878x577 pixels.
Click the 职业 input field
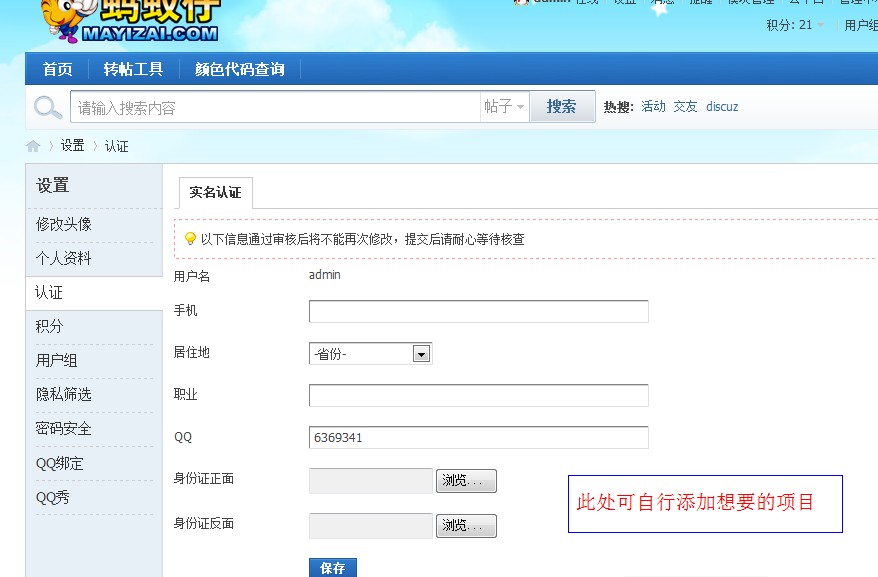click(479, 395)
